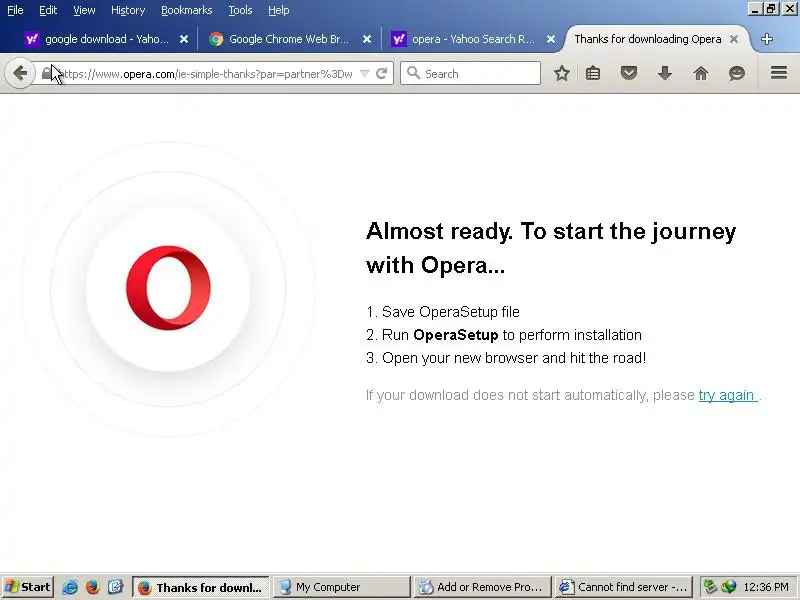Click the first system tray icon
Image resolution: width=800 pixels, height=600 pixels.
click(x=710, y=587)
